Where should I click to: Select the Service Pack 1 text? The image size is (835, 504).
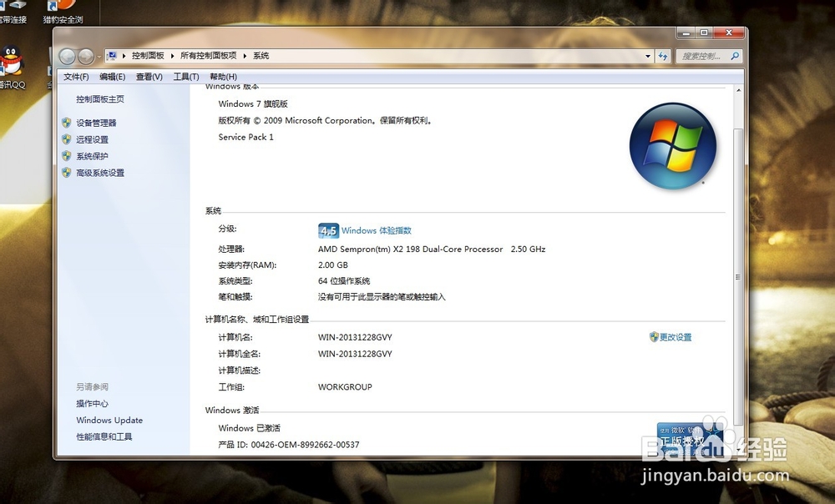tap(246, 137)
